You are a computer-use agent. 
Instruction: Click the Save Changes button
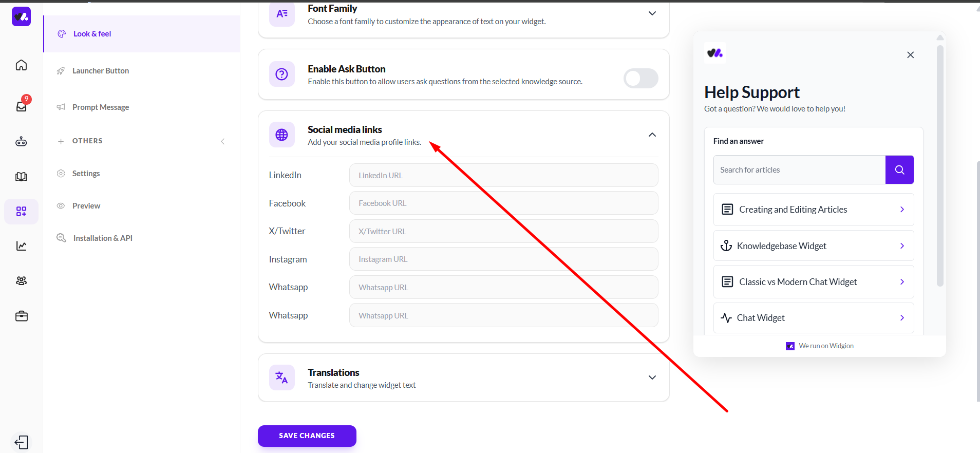(x=307, y=436)
